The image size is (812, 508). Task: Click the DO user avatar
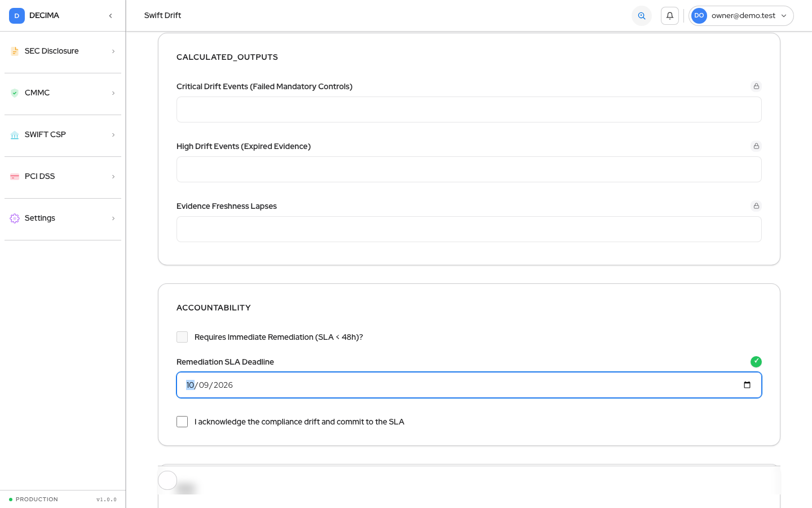(x=699, y=16)
